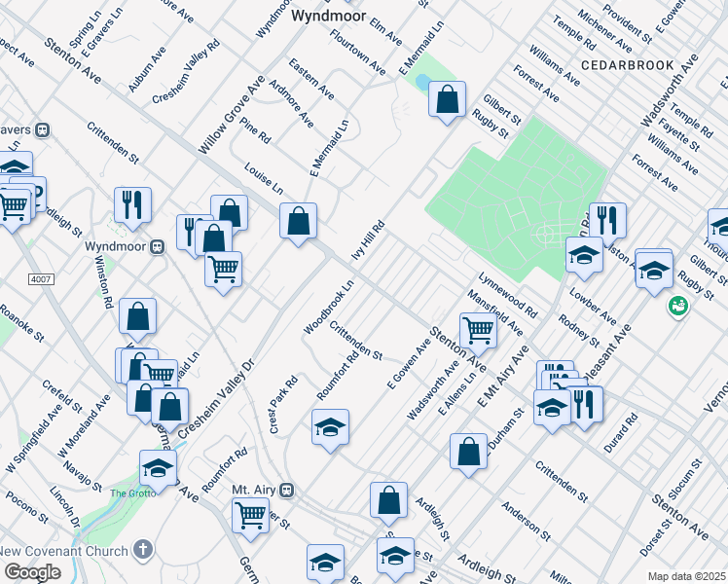The image size is (728, 584).
Task: Click the Lynnewood Rd label
Action: pos(508,296)
